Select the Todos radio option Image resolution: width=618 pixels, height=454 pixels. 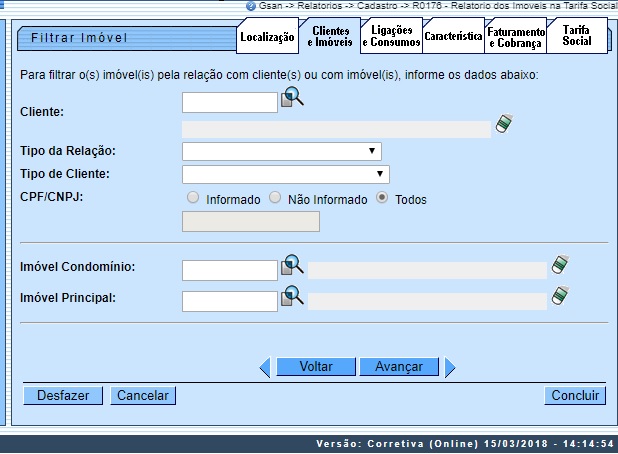click(x=382, y=198)
